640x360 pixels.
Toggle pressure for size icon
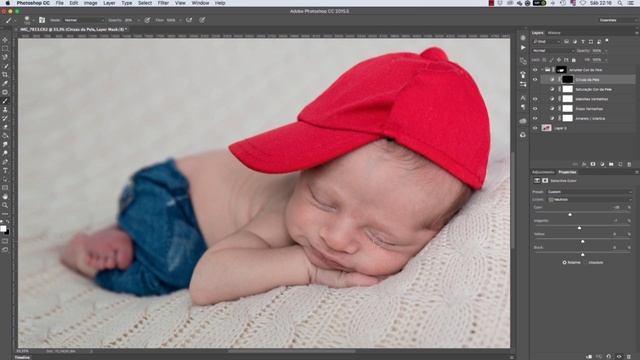[x=202, y=20]
